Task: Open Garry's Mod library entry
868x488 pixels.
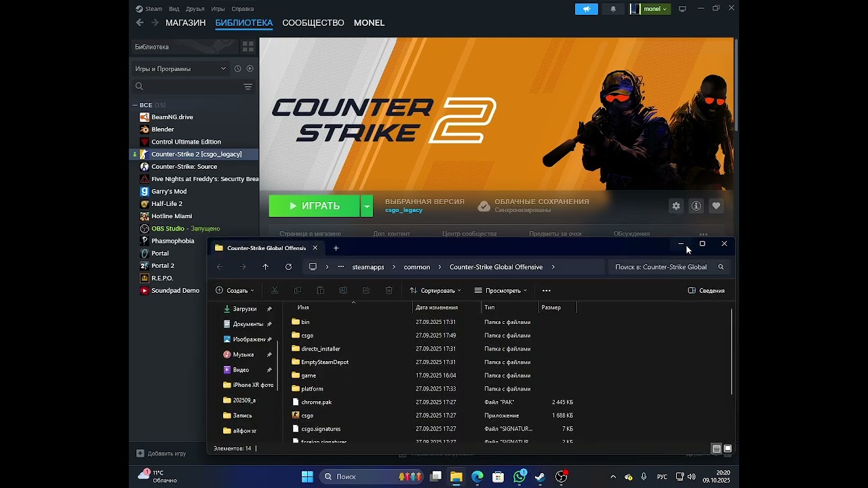Action: tap(169, 191)
